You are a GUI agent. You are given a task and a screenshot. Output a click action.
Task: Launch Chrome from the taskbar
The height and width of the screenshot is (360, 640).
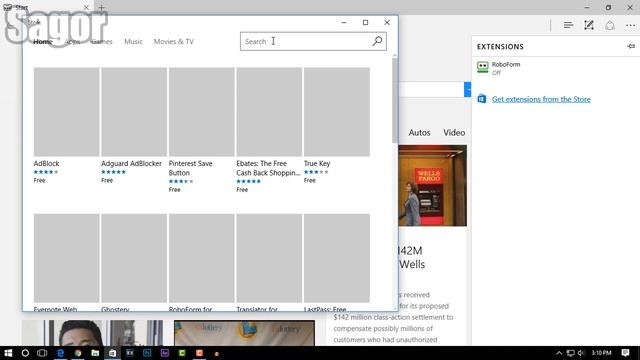[x=78, y=353]
